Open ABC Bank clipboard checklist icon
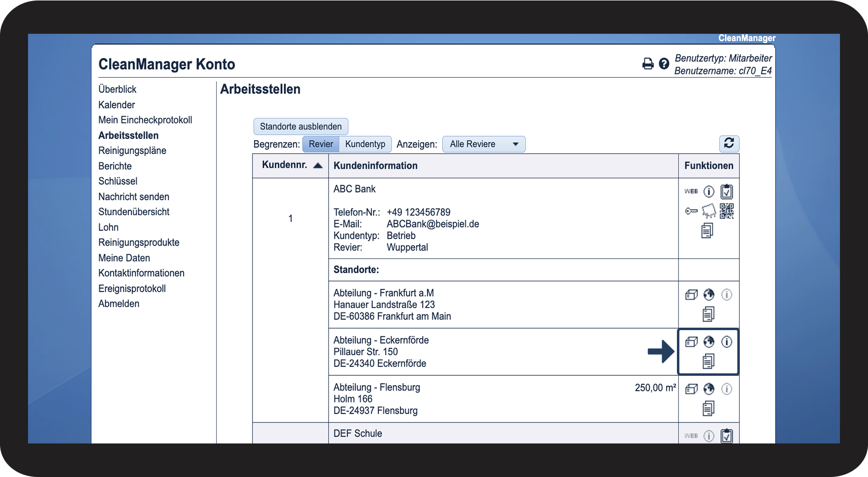This screenshot has width=868, height=477. [727, 191]
